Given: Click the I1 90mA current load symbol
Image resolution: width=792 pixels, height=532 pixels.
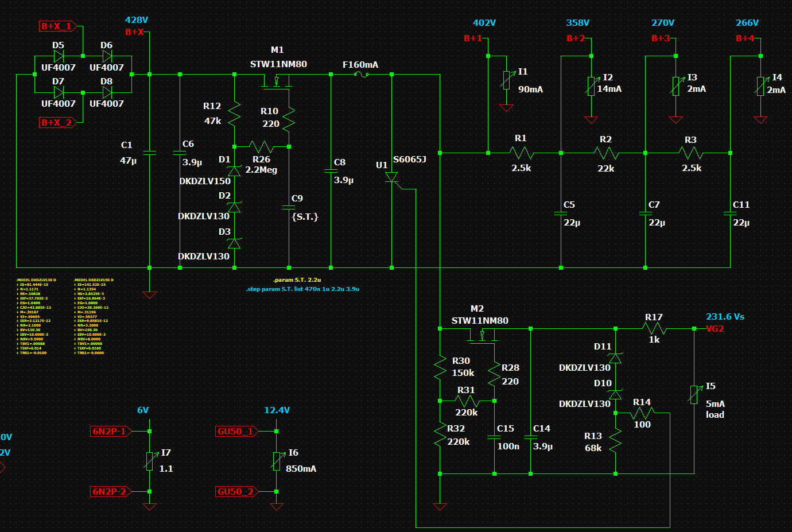Looking at the screenshot, I should click(506, 80).
